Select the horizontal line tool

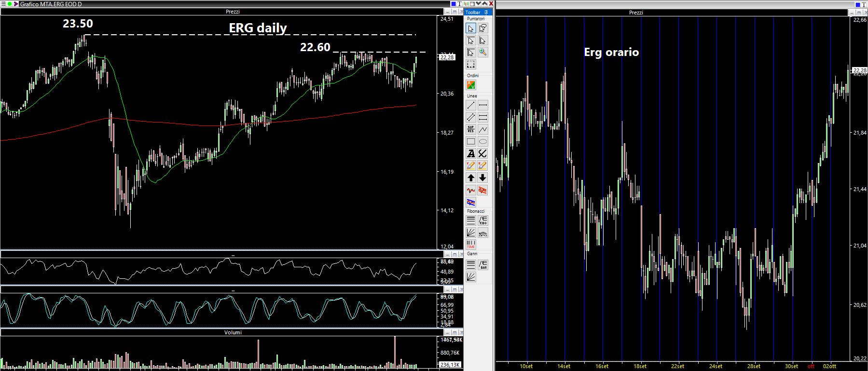pos(482,105)
